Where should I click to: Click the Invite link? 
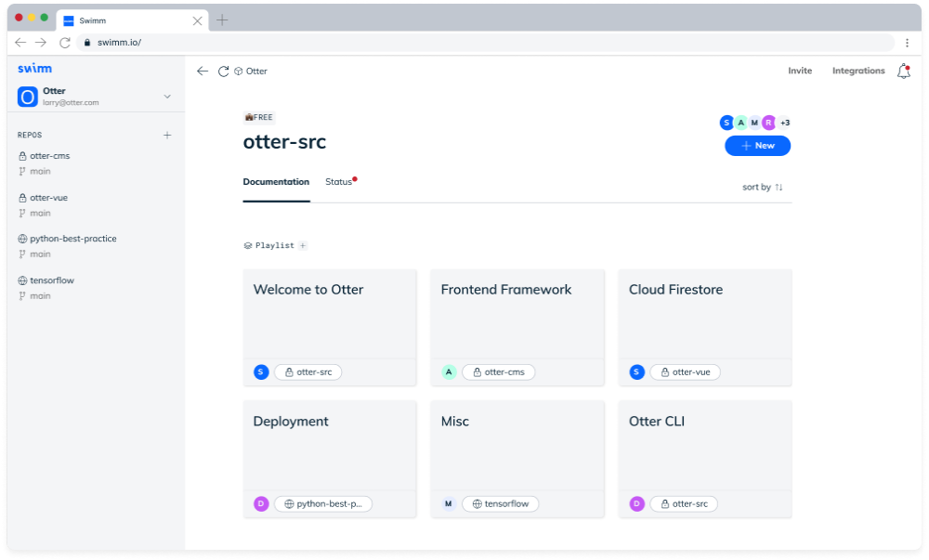800,72
